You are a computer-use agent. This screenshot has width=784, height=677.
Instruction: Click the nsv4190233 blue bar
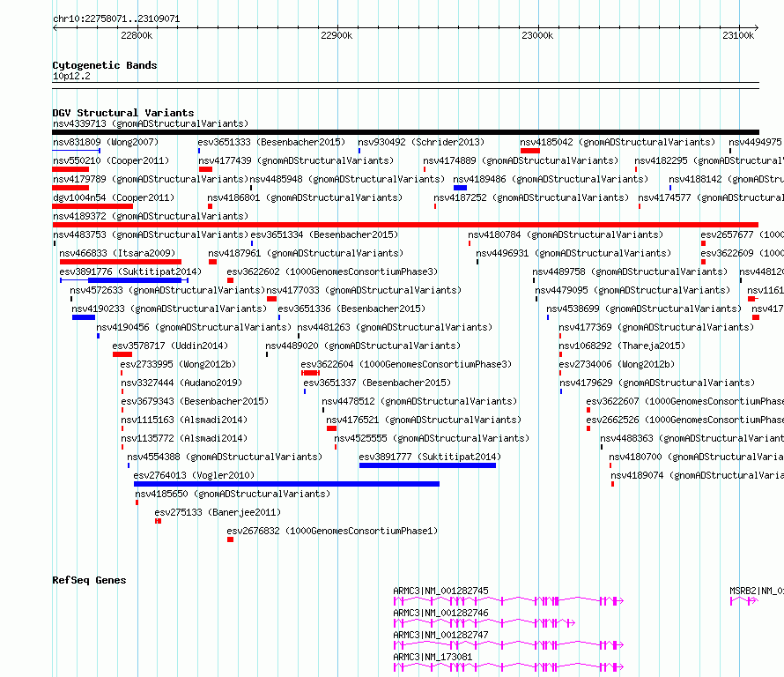point(84,317)
